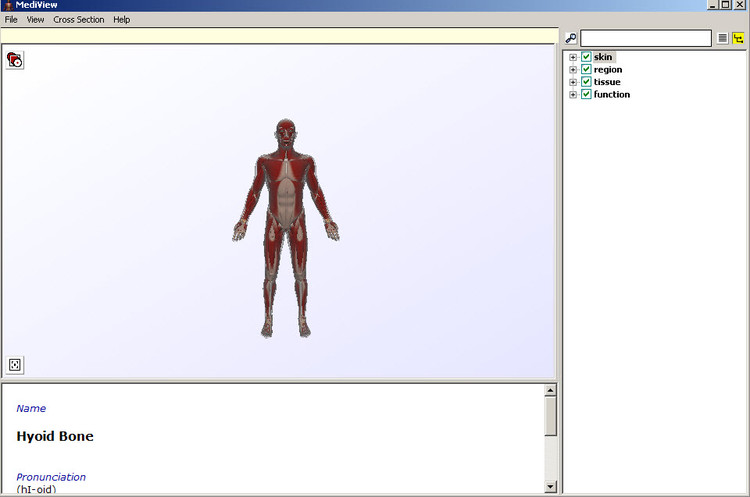This screenshot has height=497, width=750.
Task: Click the MediView app icon in title bar
Action: click(x=7, y=5)
